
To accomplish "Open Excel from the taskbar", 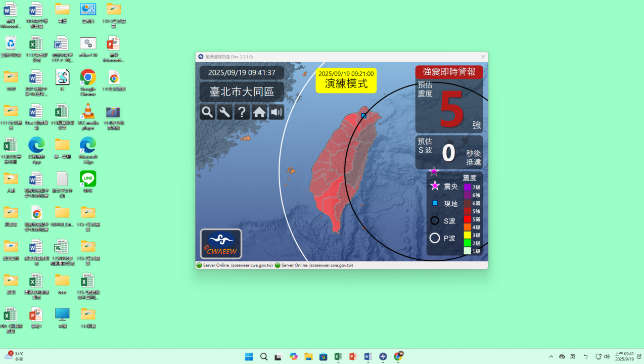I will (x=338, y=357).
